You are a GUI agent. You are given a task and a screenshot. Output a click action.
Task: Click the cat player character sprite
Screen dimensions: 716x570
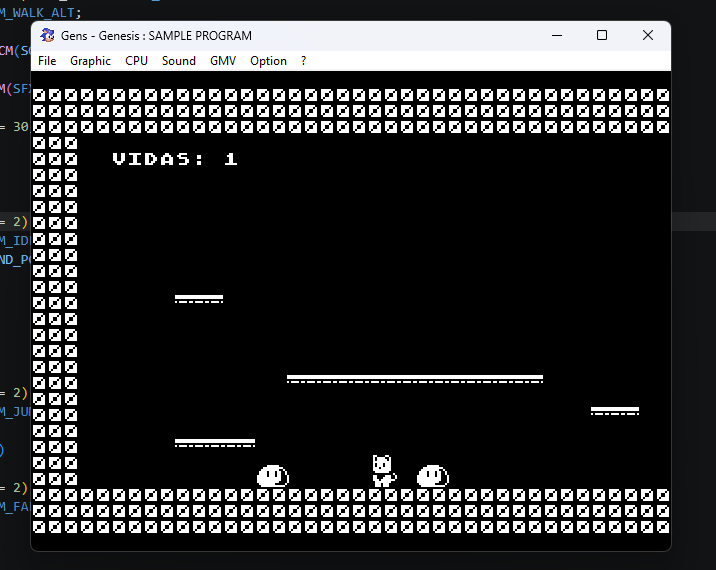(384, 470)
